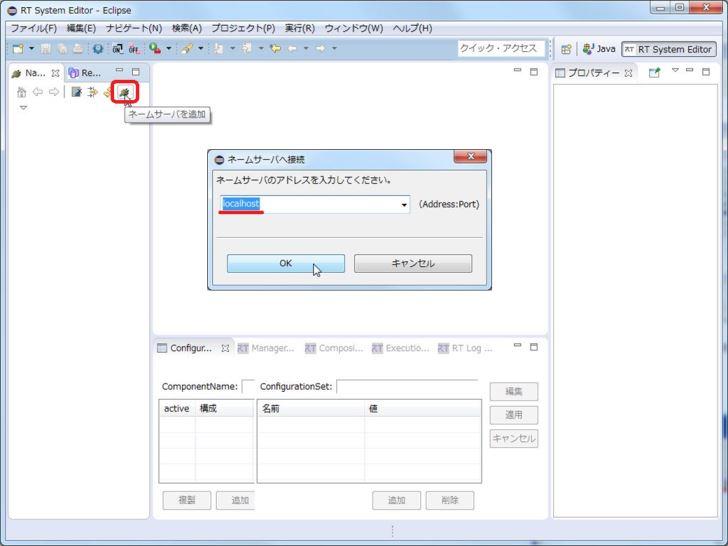The width and height of the screenshot is (728, 546).
Task: Expand the name server address dropdown
Action: pyautogui.click(x=404, y=205)
